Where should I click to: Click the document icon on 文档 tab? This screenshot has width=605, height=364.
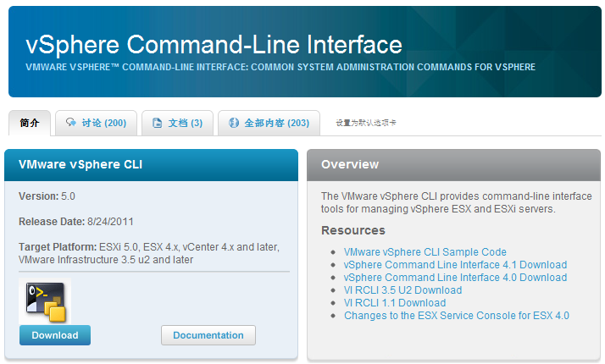pyautogui.click(x=157, y=124)
